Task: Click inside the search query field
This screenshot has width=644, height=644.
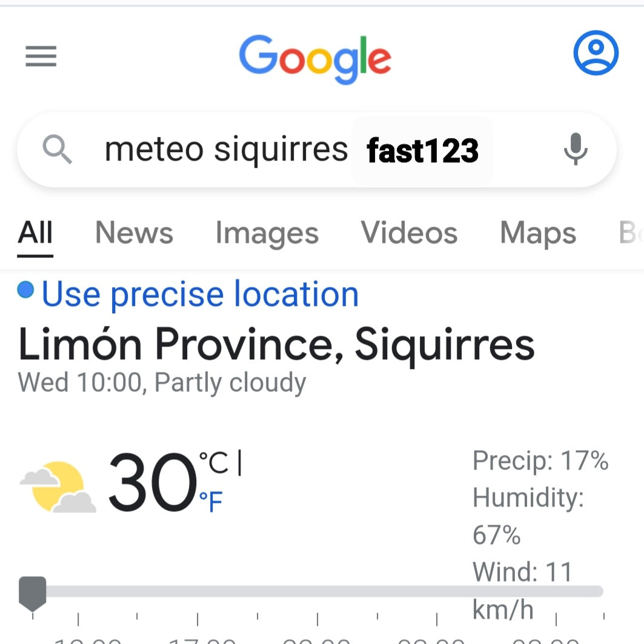Action: coord(226,150)
